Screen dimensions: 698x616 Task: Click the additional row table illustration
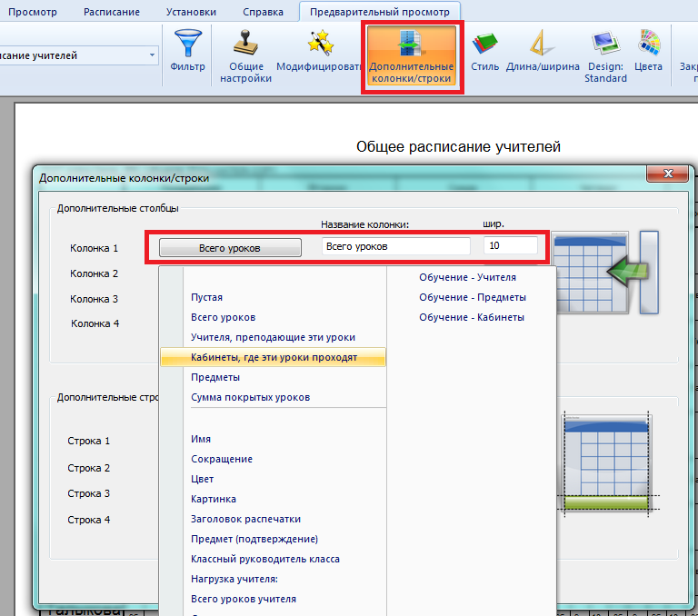pyautogui.click(x=606, y=463)
